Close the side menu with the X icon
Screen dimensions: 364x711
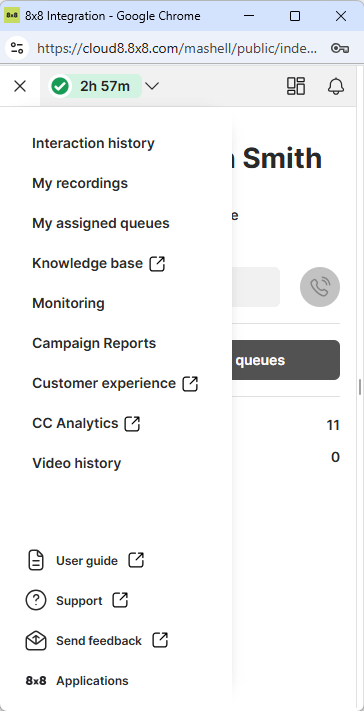click(x=19, y=86)
